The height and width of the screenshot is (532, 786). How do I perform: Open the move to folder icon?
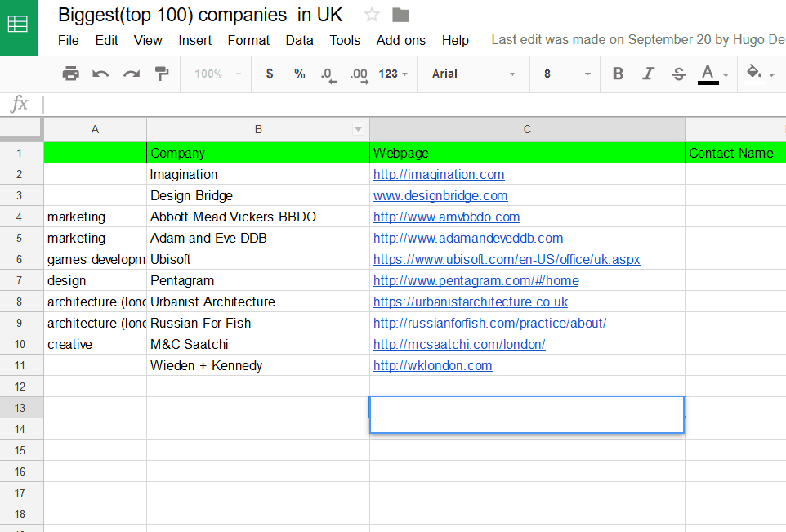click(x=400, y=15)
